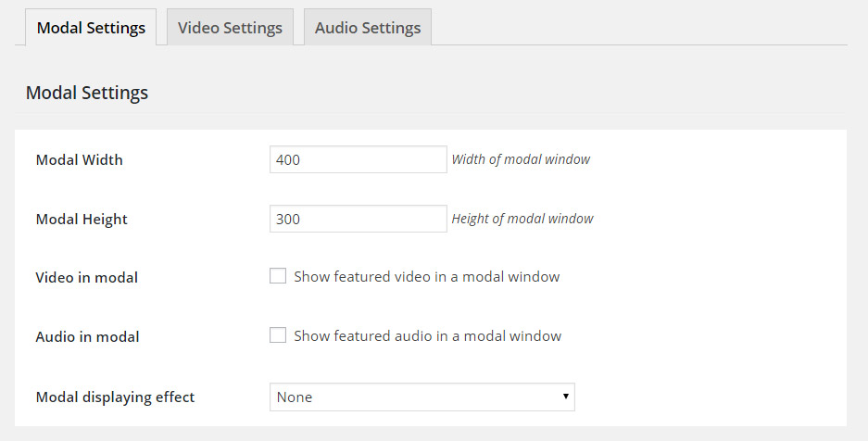
Task: Click the 'Modal Height' row label
Action: (x=82, y=219)
